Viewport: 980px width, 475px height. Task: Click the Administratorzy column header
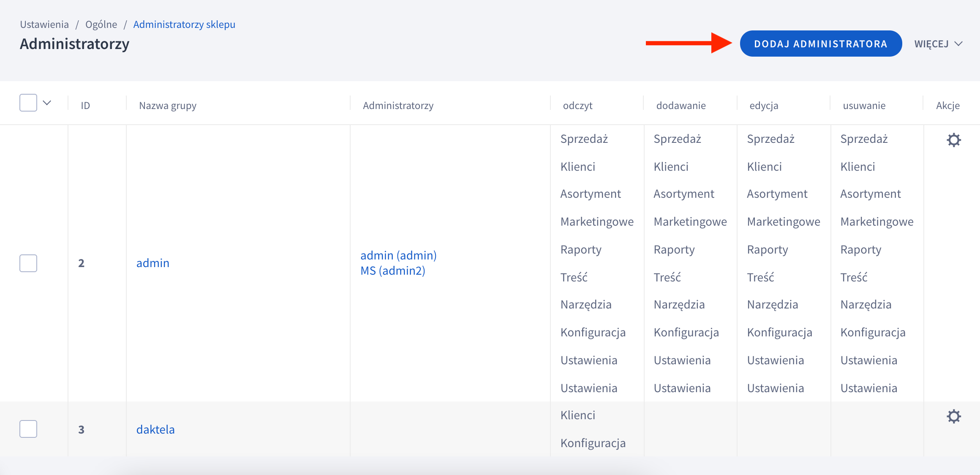398,106
